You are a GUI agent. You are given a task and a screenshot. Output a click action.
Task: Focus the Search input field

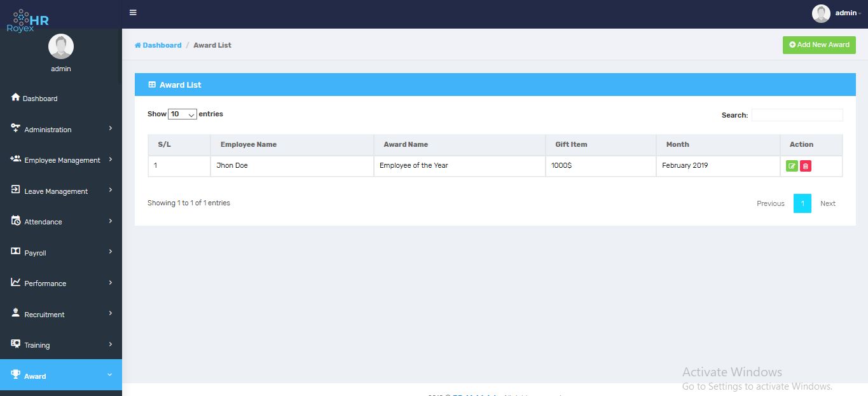(x=797, y=115)
